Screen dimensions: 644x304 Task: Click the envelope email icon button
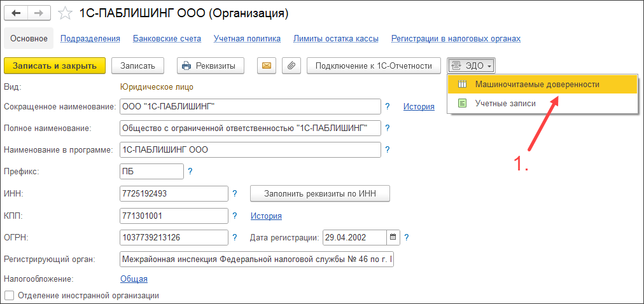point(267,66)
